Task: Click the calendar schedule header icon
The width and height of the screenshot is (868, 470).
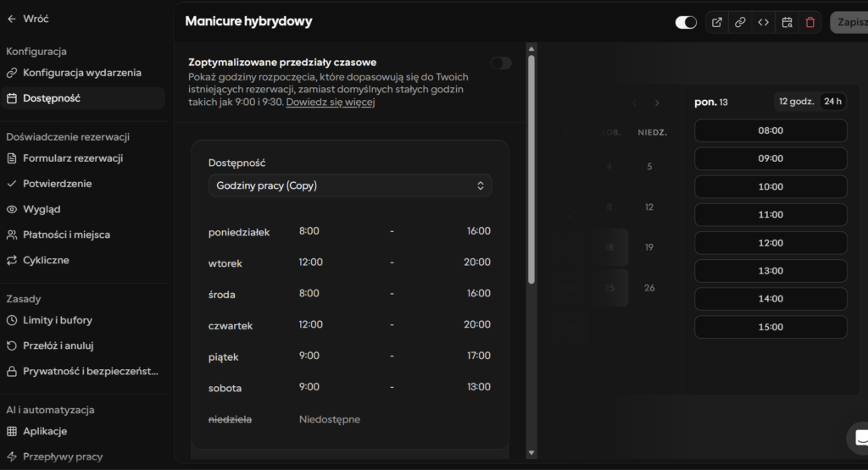Action: [787, 22]
